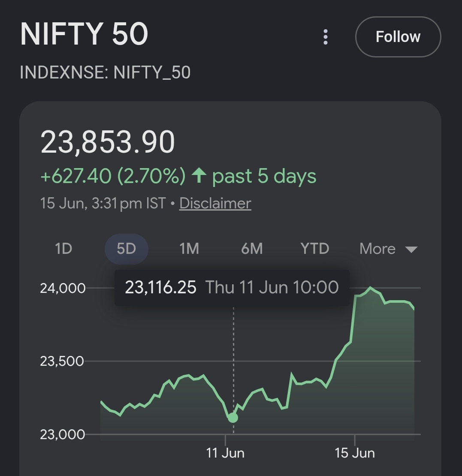Follow the NIFTY 50 index
462x476 pixels.
[398, 37]
